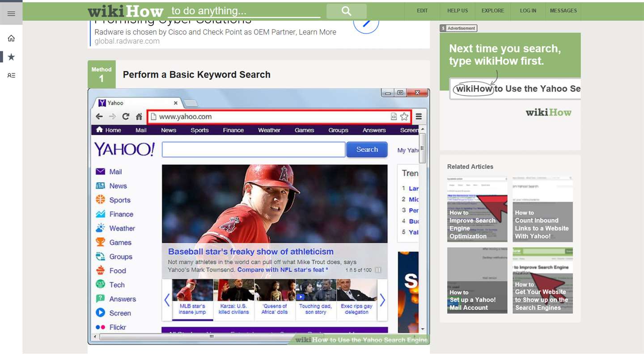Click the Mail envelope icon in the Yahoo sidebar

(101, 172)
